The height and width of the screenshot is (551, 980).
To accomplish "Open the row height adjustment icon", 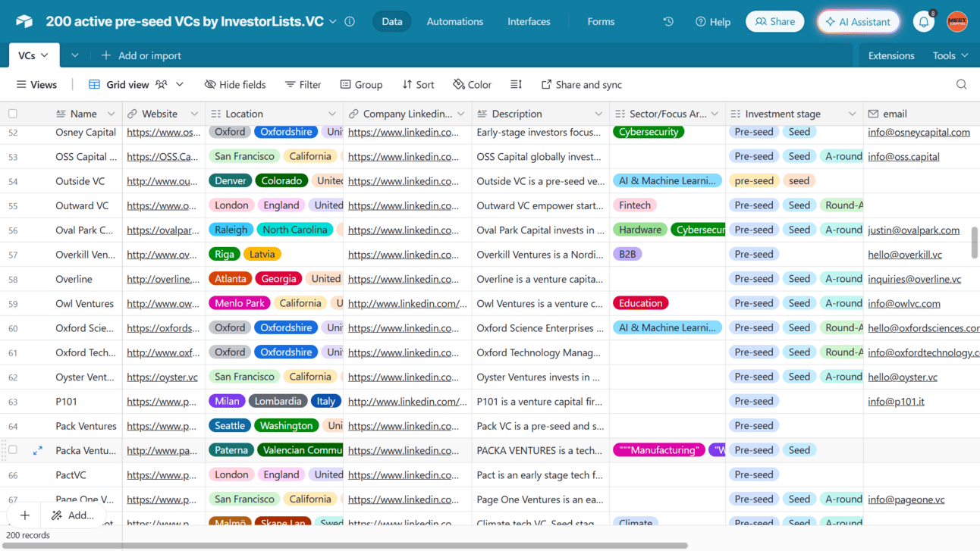I will coord(515,84).
